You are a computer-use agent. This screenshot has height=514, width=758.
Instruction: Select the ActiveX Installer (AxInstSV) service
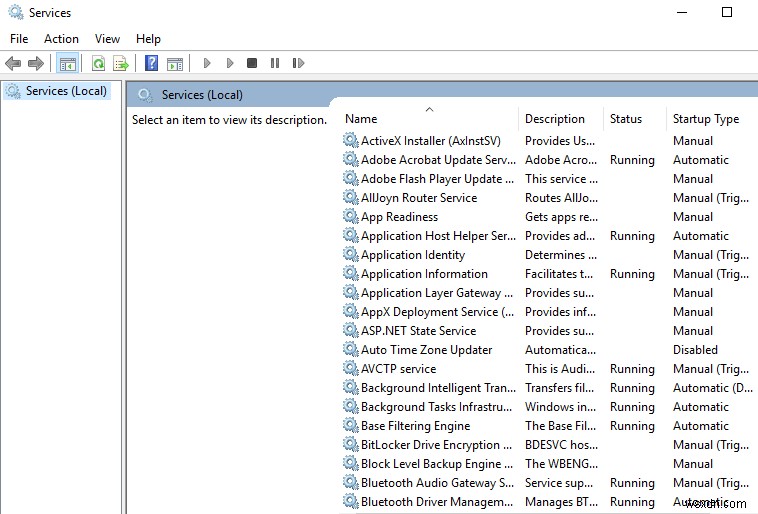coord(549,141)
